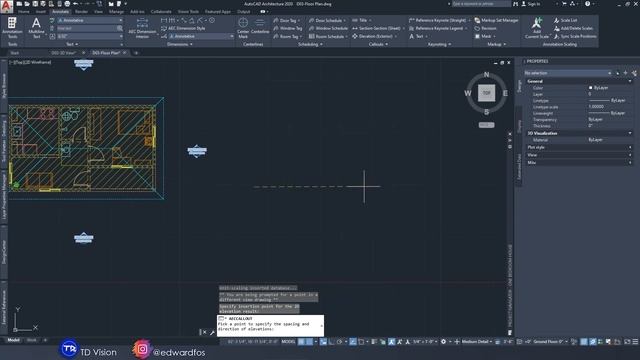Click TOP face of the ViewCube

point(487,93)
